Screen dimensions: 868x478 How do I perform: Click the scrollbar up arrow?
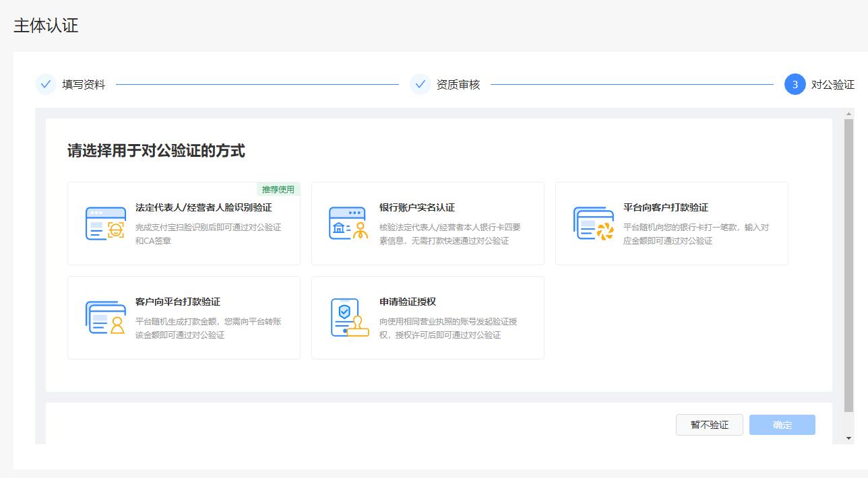coord(848,113)
